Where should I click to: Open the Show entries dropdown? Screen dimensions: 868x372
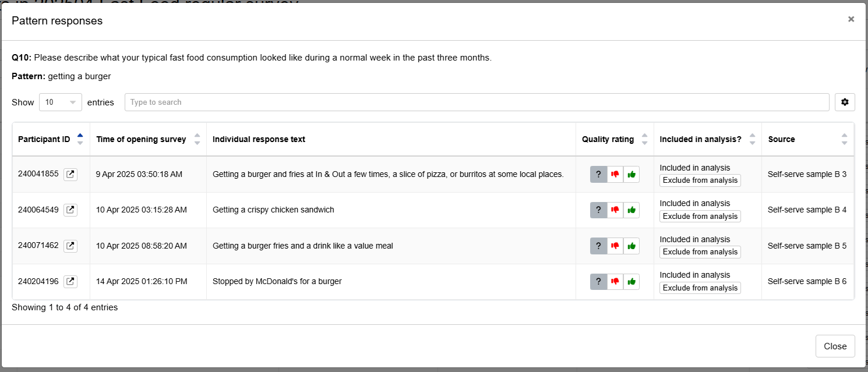(x=60, y=102)
